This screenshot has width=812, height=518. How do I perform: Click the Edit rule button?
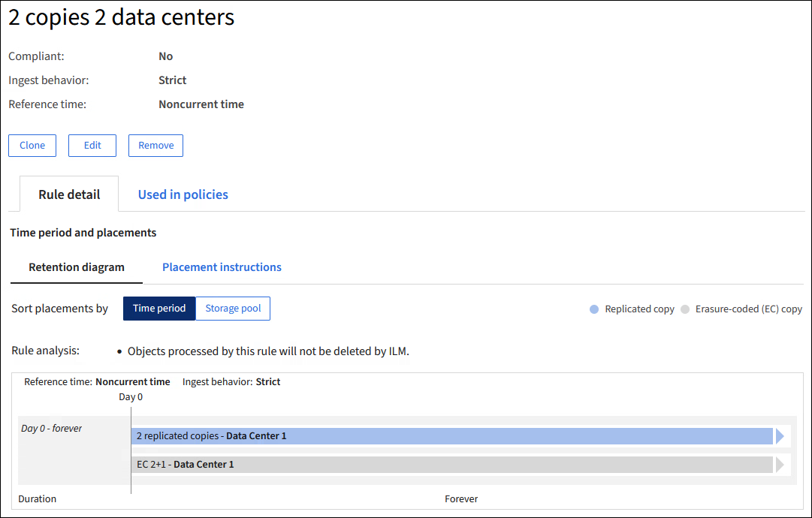pyautogui.click(x=92, y=146)
